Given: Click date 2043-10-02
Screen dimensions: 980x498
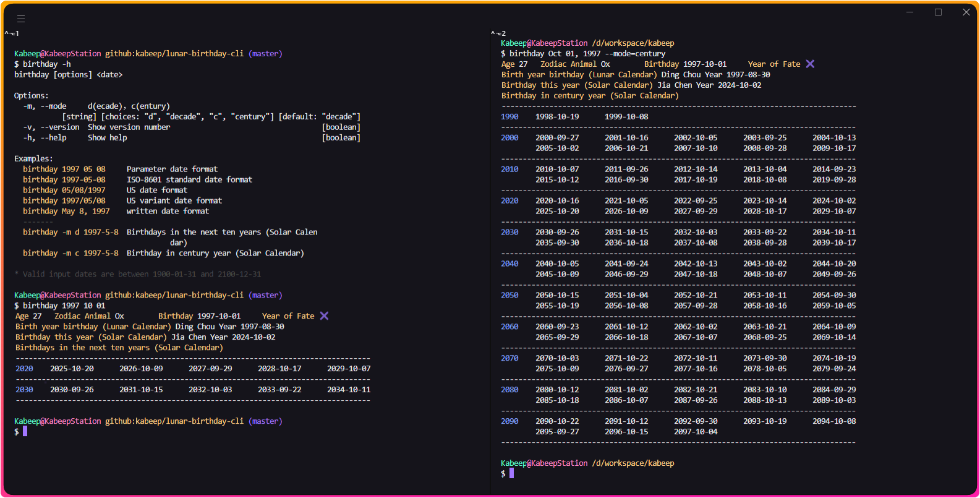Looking at the screenshot, I should (x=765, y=264).
